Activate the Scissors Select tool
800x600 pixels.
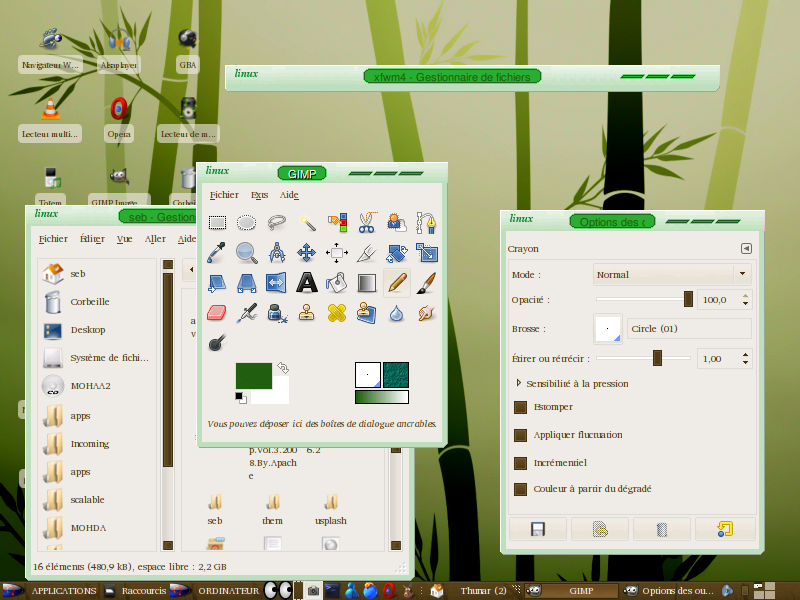pyautogui.click(x=366, y=223)
